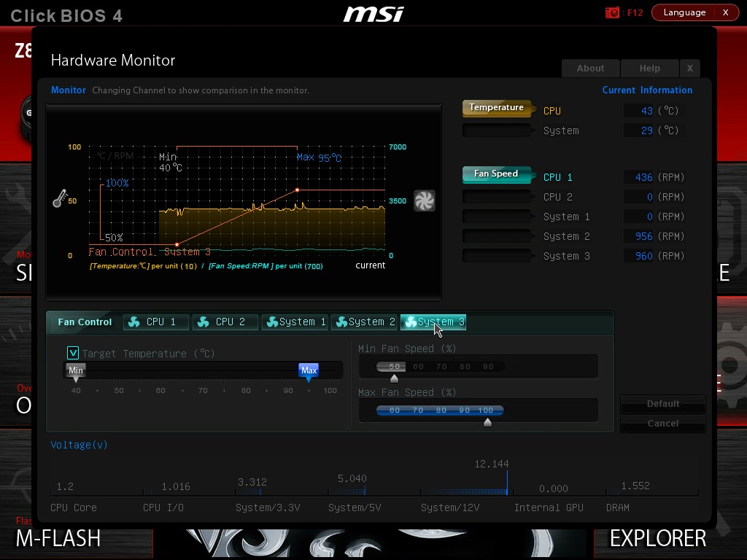This screenshot has width=747, height=560.
Task: Click the System temperature value 29
Action: pos(646,130)
